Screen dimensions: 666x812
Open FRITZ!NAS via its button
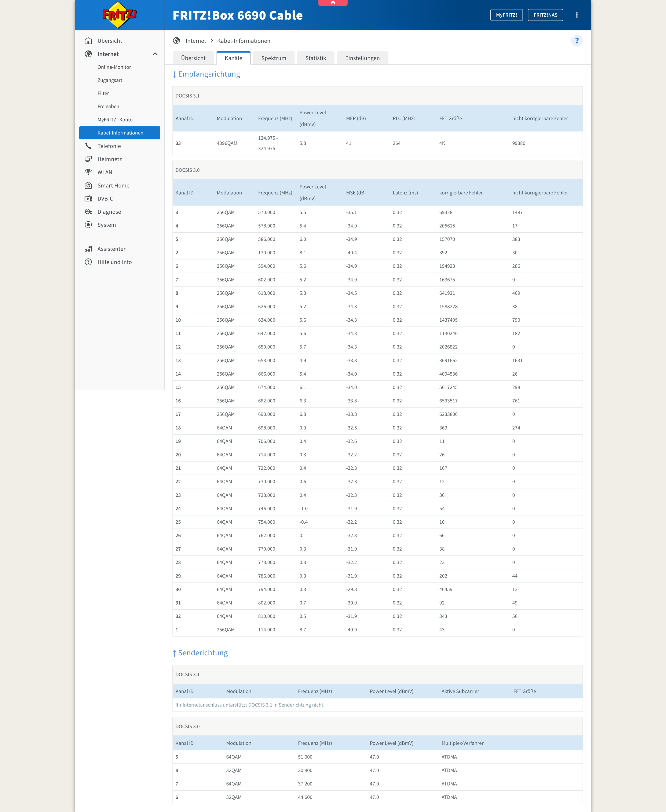pos(545,15)
